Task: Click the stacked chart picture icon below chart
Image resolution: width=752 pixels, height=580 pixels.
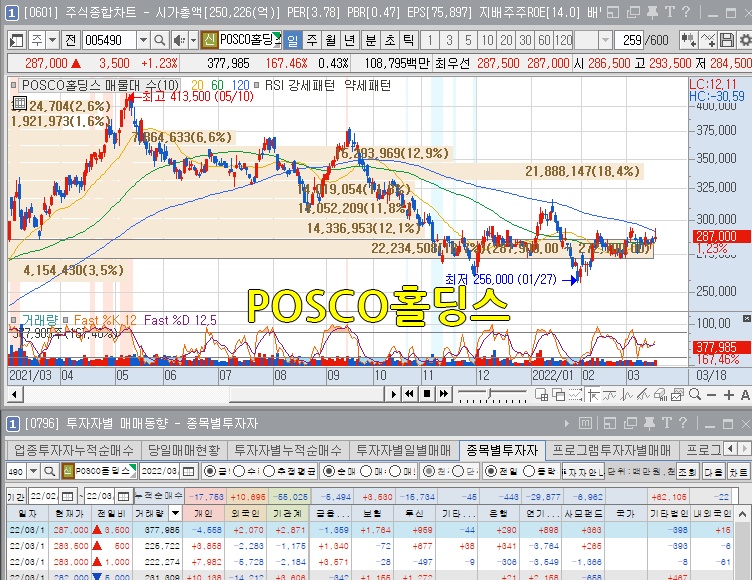Action: 677,395
